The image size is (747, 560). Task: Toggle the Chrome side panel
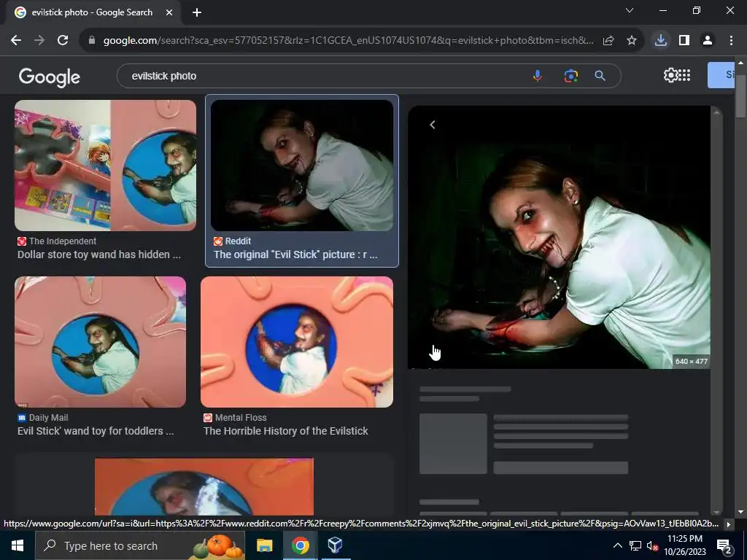click(684, 41)
